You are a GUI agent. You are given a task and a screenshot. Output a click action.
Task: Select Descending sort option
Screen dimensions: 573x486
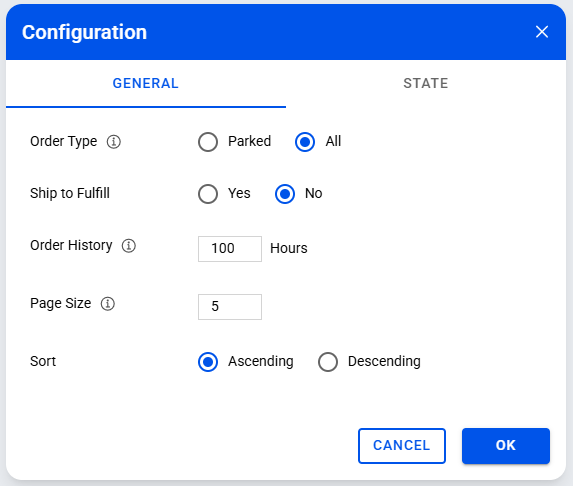328,362
